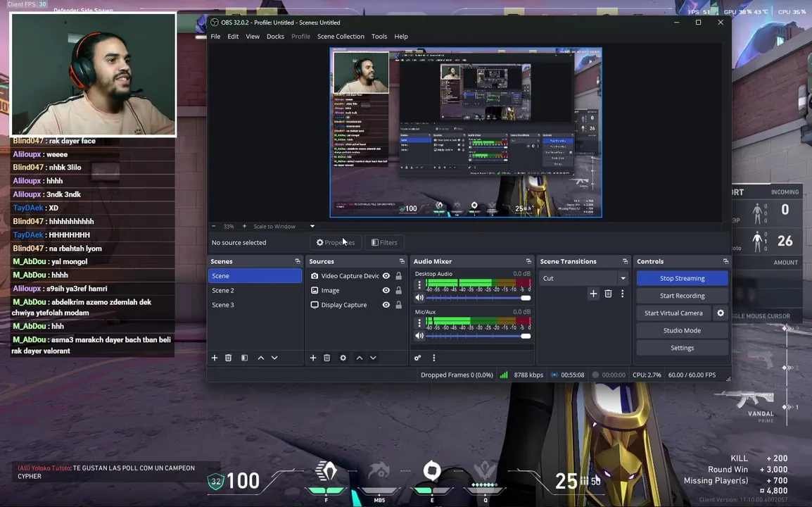
Task: Select Scene 3 in Scenes list
Action: coord(255,305)
